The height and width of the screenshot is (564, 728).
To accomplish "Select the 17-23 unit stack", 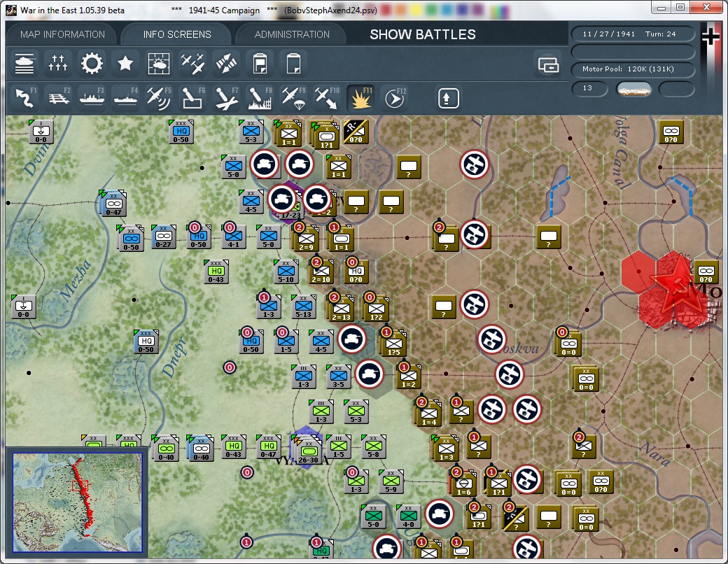I will click(x=290, y=210).
